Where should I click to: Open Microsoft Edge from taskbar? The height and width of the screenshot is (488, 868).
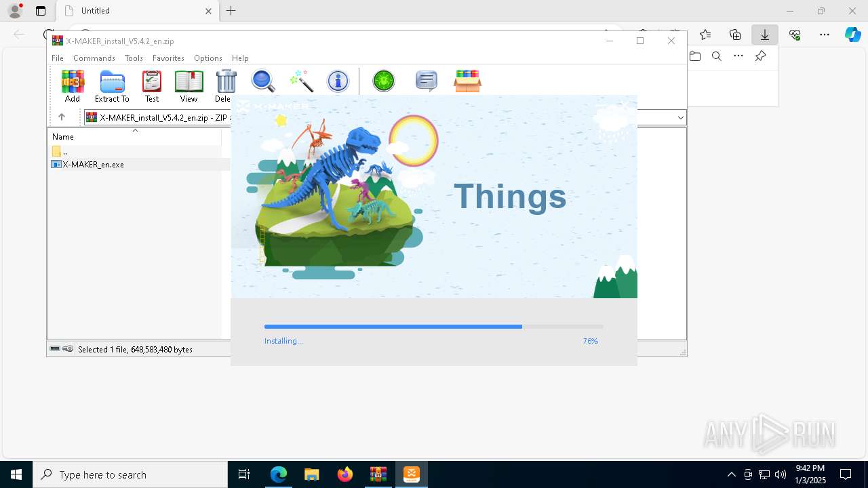click(279, 474)
